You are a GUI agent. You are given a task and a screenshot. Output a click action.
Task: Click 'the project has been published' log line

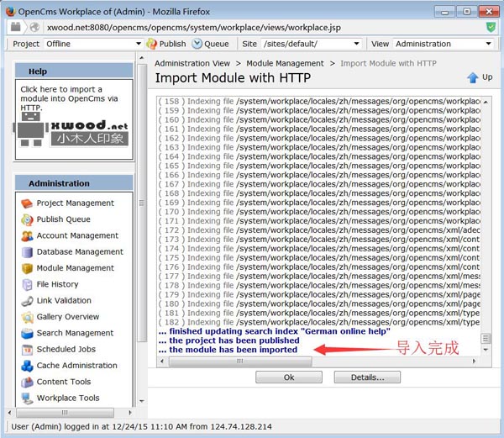coord(228,340)
